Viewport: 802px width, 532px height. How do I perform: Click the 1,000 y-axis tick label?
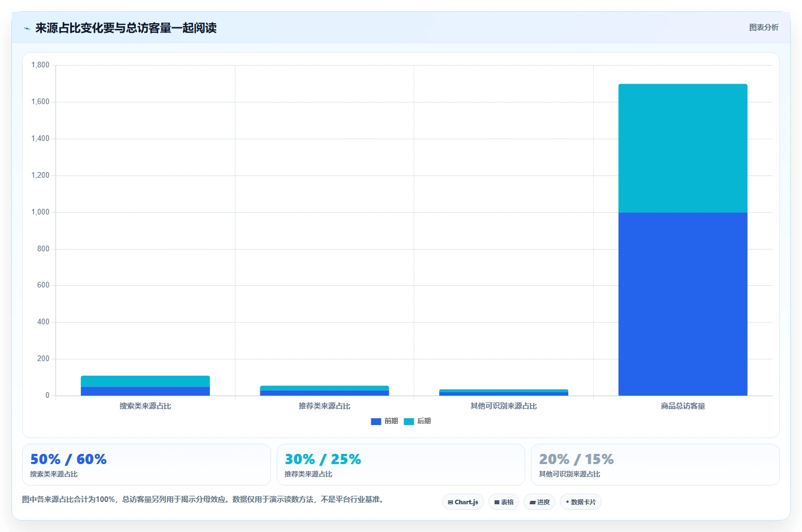[x=40, y=212]
